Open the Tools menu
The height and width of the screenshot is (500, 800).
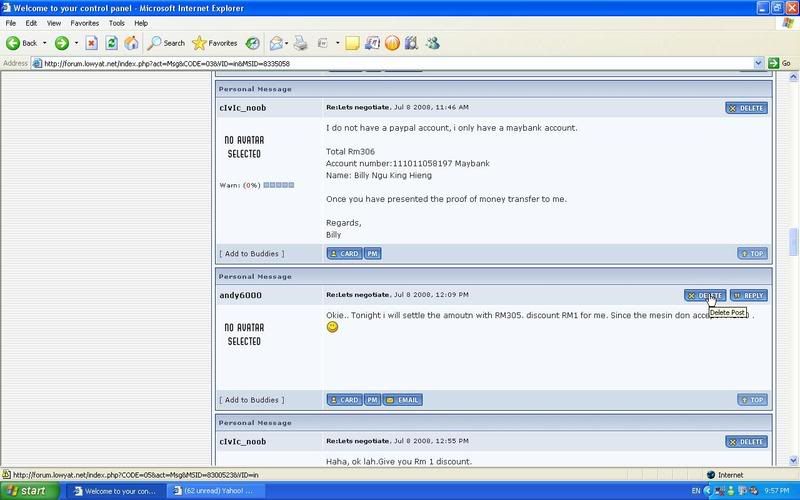click(117, 22)
